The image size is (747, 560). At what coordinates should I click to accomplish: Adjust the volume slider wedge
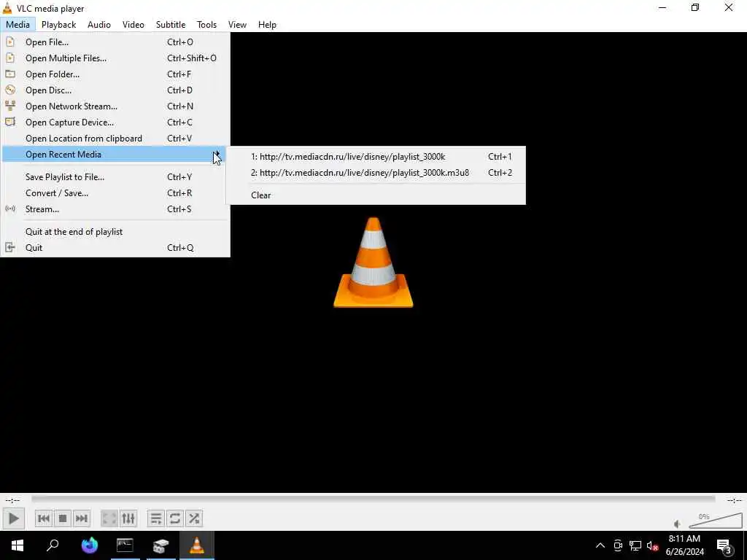click(716, 520)
